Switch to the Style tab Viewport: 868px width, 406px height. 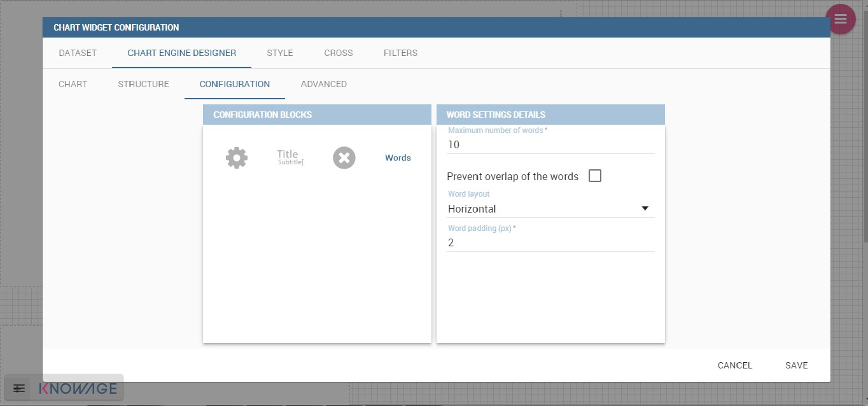click(280, 53)
